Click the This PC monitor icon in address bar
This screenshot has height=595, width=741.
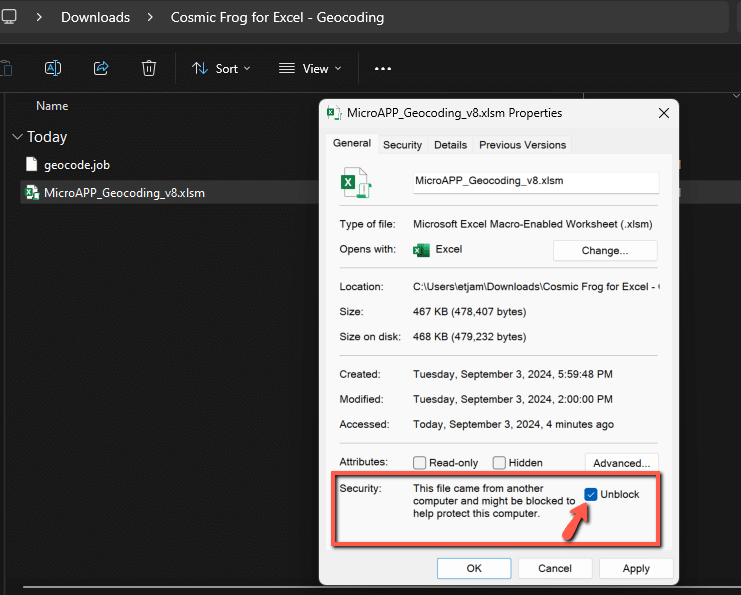pos(9,17)
